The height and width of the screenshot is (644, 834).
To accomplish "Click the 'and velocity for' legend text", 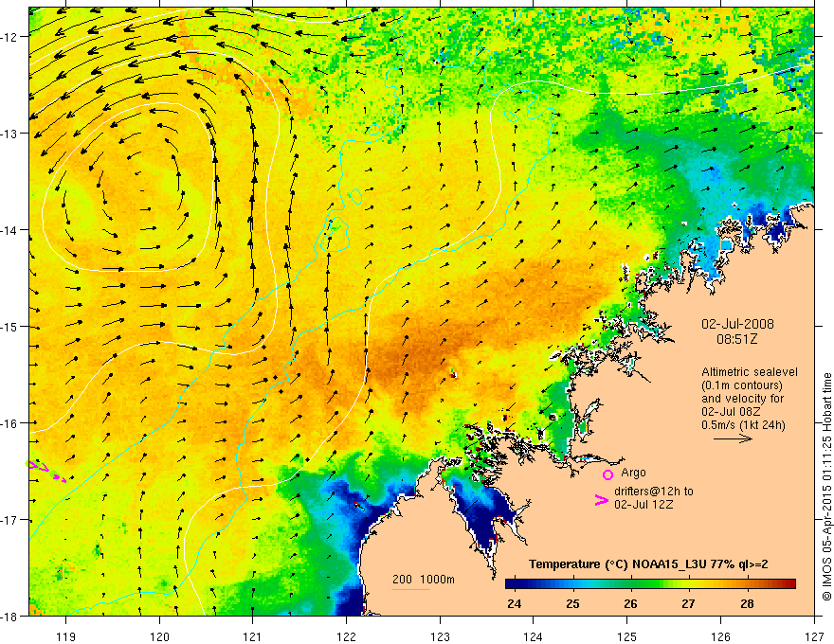I will click(x=742, y=399).
